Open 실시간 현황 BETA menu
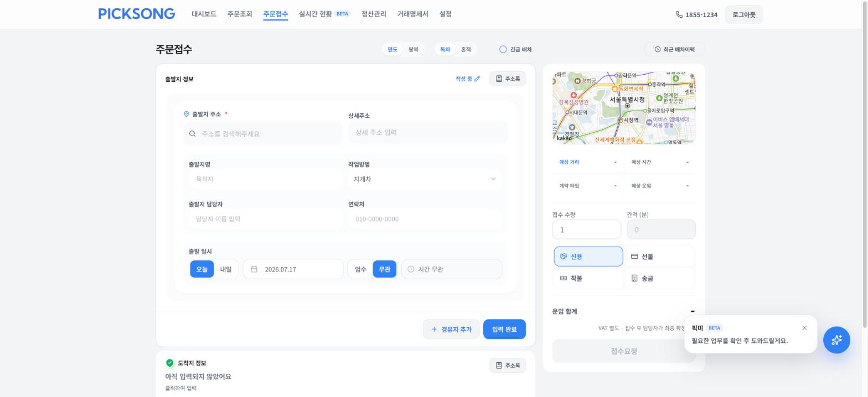 (x=324, y=14)
